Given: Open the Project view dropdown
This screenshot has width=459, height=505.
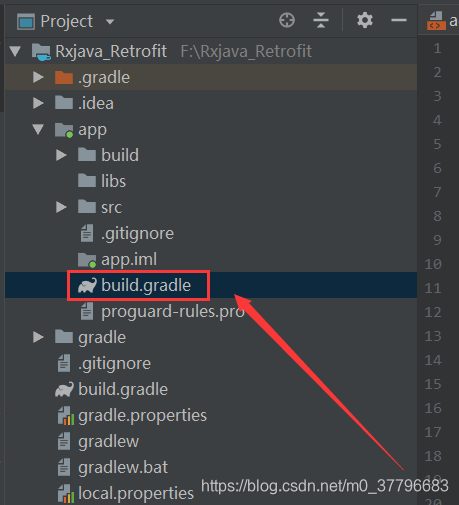Looking at the screenshot, I should 110,22.
